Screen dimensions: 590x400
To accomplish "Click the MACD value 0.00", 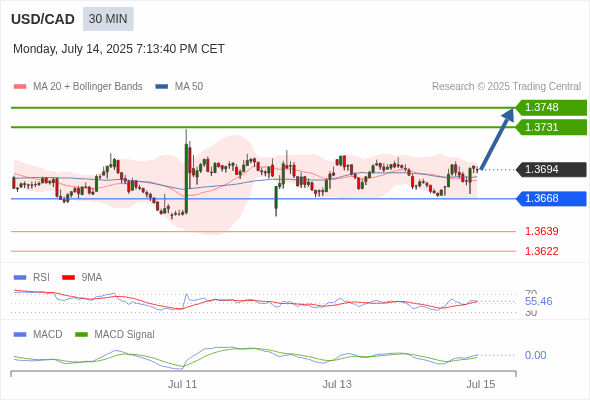I will click(x=535, y=355).
